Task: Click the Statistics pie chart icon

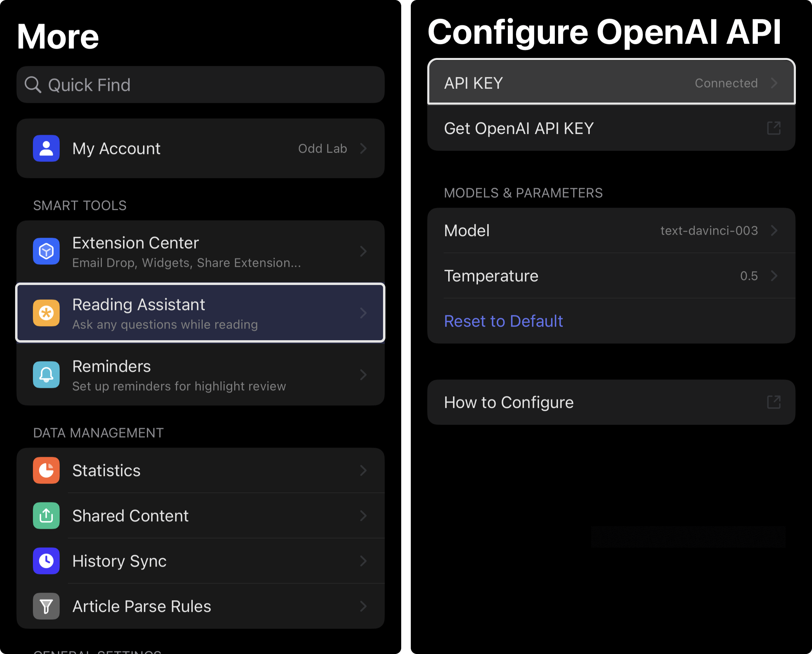Action: [x=46, y=471]
